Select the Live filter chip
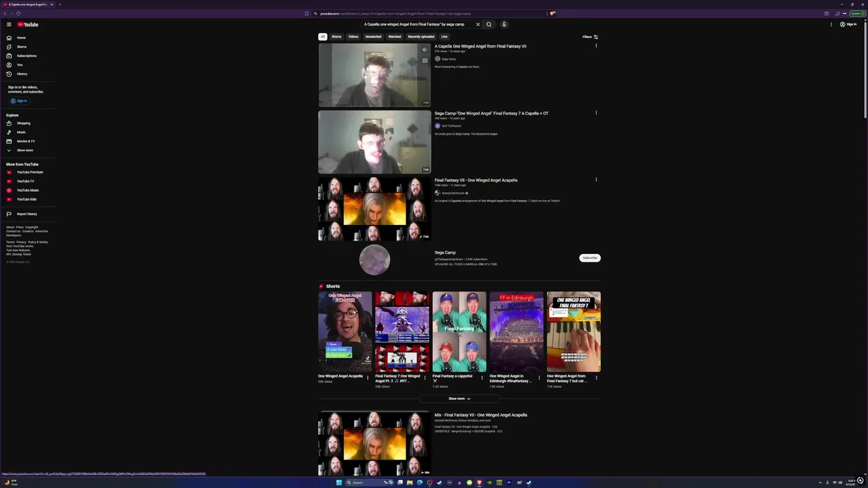 point(444,37)
